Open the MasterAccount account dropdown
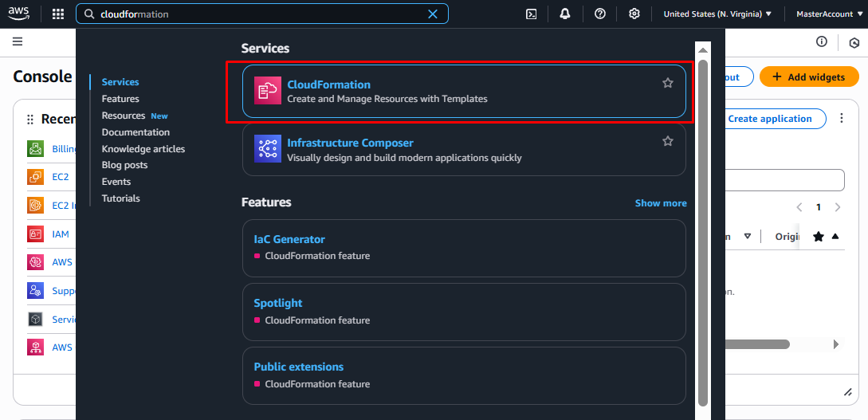868x420 pixels. [829, 14]
